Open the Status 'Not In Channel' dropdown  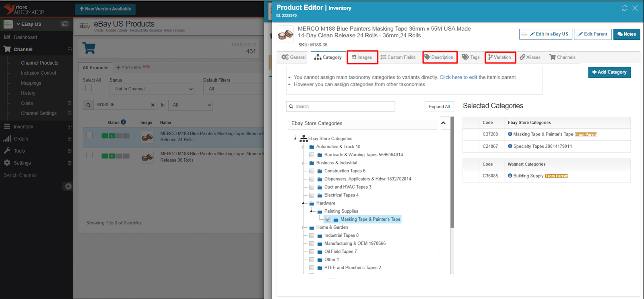[x=152, y=89]
